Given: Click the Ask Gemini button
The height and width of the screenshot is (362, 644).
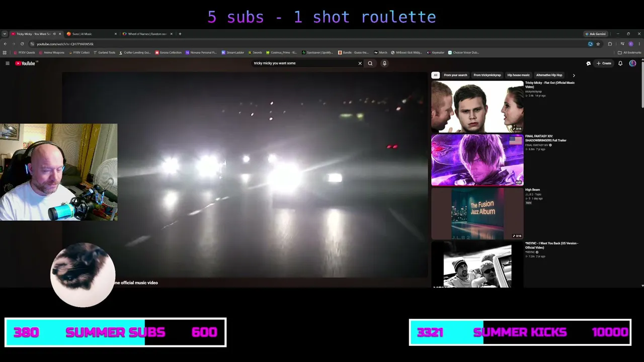Looking at the screenshot, I should tap(595, 34).
